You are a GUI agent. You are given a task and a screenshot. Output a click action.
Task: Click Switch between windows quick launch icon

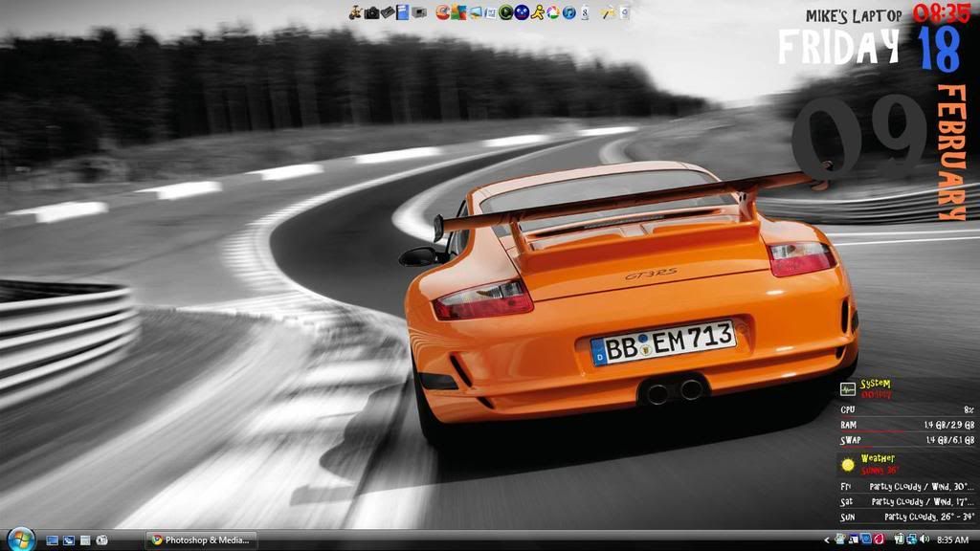pyautogui.click(x=69, y=540)
